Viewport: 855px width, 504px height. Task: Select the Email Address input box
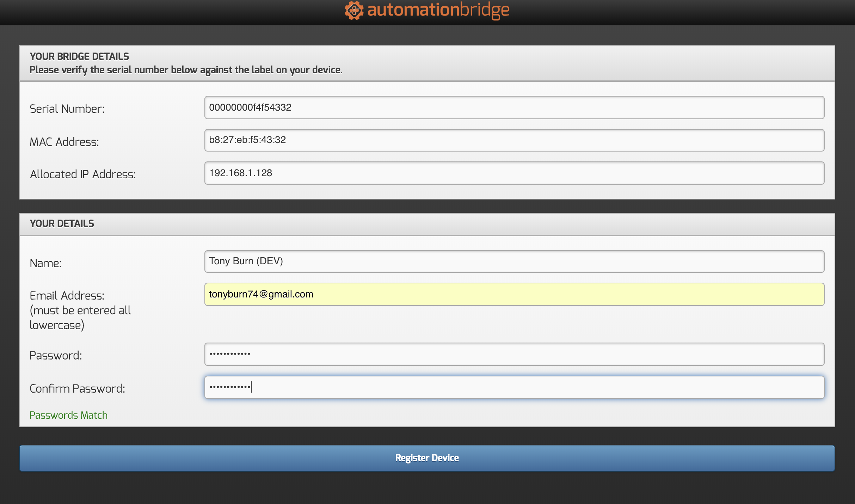pyautogui.click(x=514, y=294)
